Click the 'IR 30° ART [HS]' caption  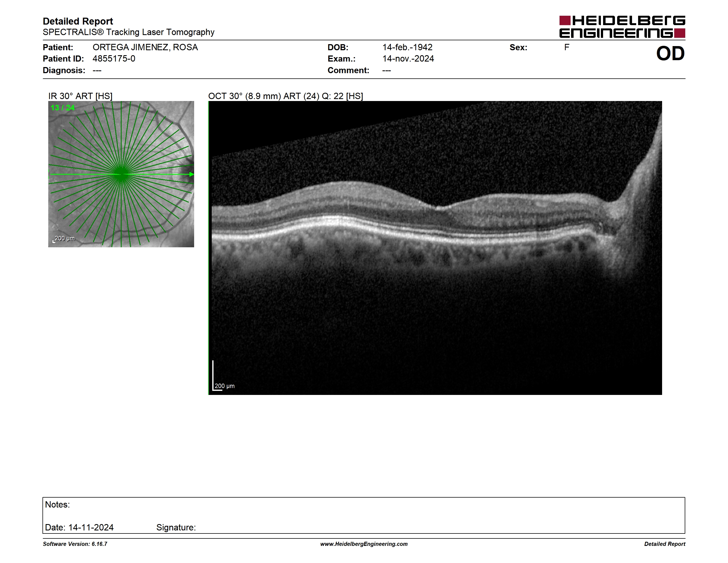click(80, 96)
